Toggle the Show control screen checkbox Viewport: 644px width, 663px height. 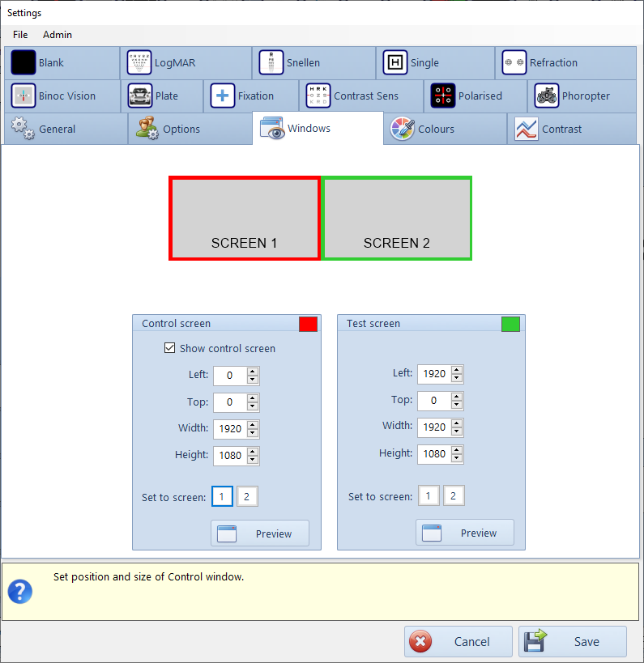pos(169,348)
